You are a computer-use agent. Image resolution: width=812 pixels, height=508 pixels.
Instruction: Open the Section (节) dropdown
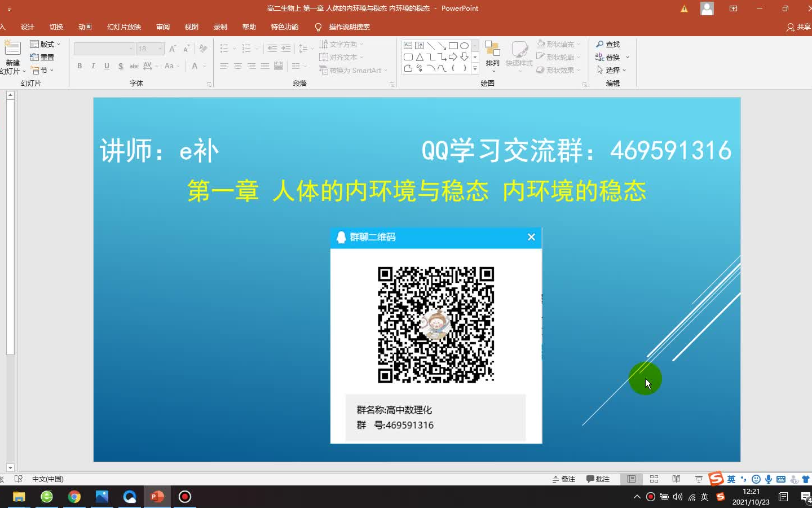click(43, 71)
